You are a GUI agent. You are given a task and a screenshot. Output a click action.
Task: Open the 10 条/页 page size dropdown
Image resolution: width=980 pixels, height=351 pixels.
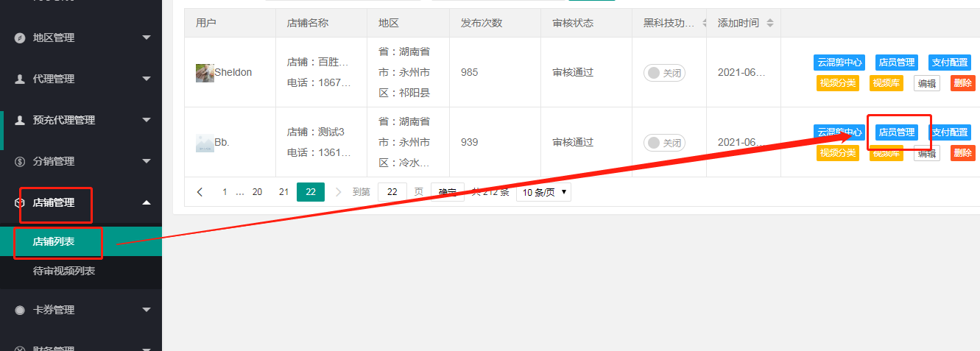pyautogui.click(x=543, y=192)
